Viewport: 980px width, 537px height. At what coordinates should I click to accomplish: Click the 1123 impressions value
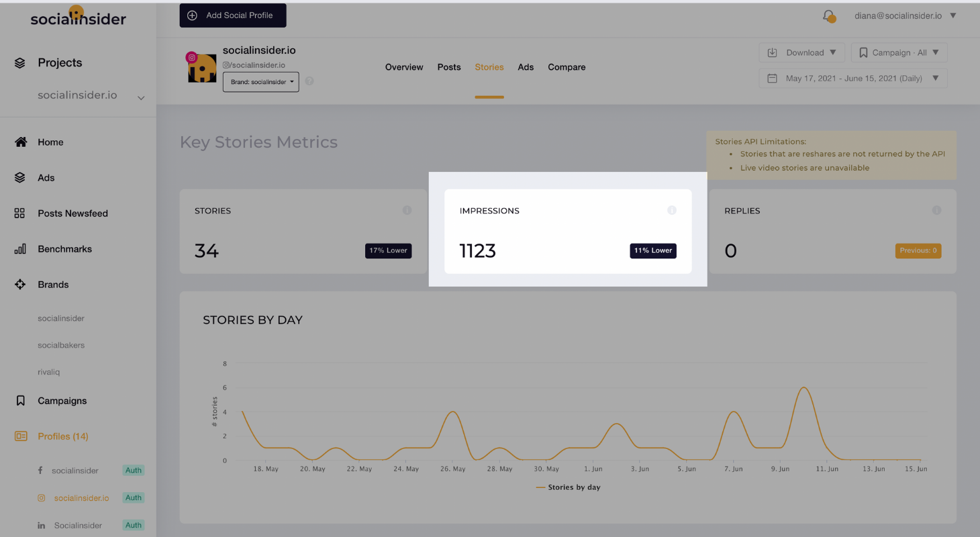click(x=477, y=251)
